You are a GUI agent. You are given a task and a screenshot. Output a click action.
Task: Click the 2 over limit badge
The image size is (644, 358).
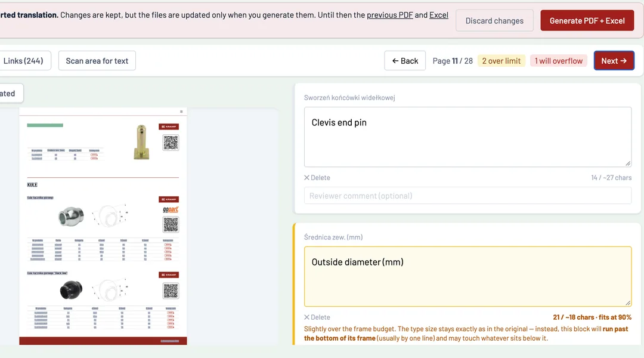(x=501, y=61)
